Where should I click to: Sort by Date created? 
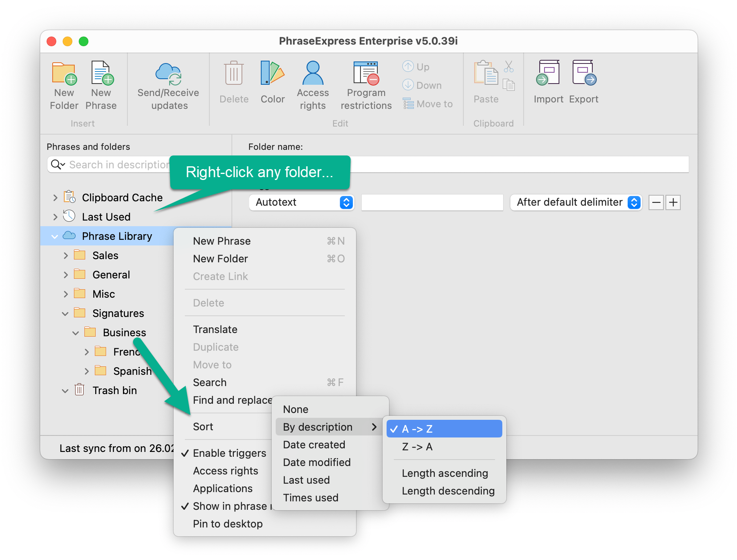coord(330,445)
